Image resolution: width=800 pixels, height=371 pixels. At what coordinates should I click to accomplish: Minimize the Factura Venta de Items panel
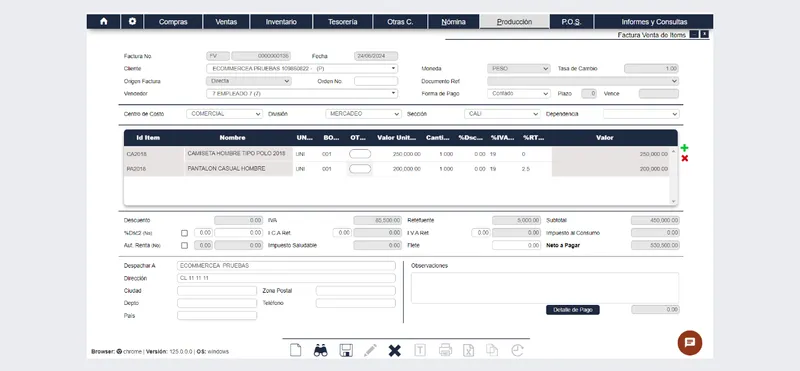tap(694, 34)
